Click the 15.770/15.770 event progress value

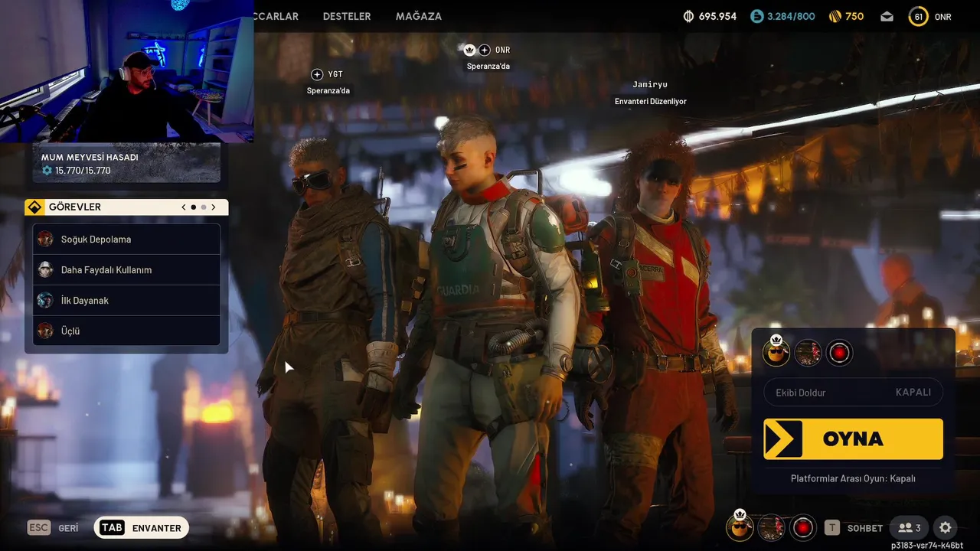coord(83,171)
